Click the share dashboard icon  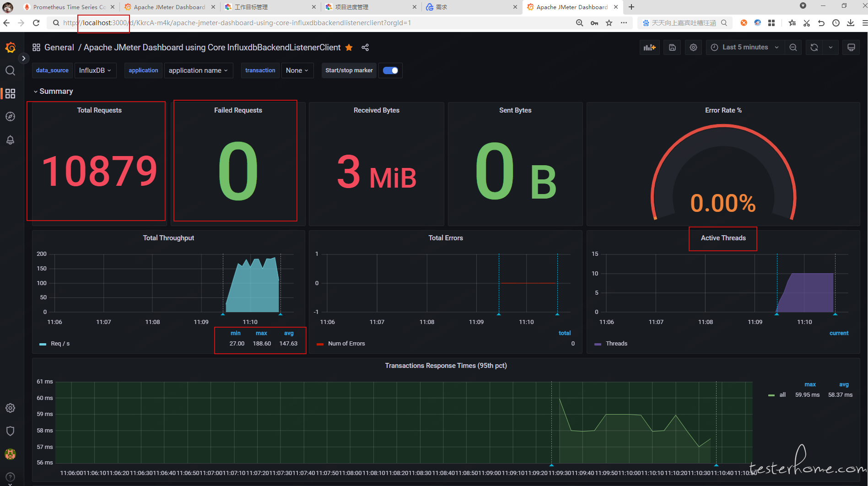click(365, 48)
